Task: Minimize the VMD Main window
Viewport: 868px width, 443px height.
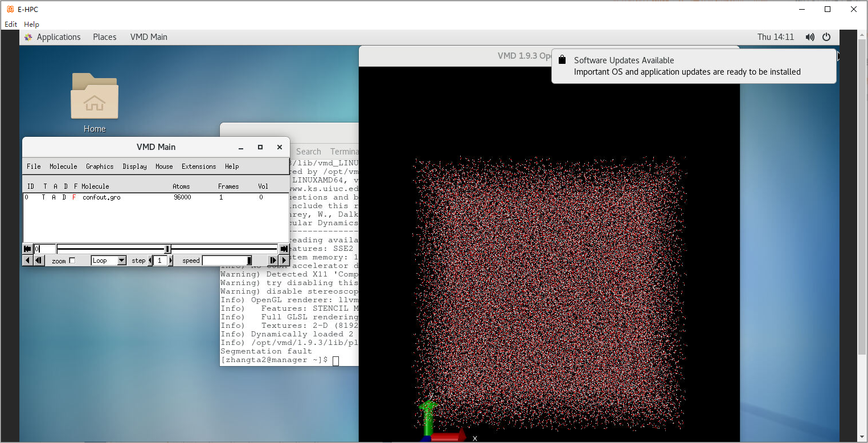Action: click(241, 147)
